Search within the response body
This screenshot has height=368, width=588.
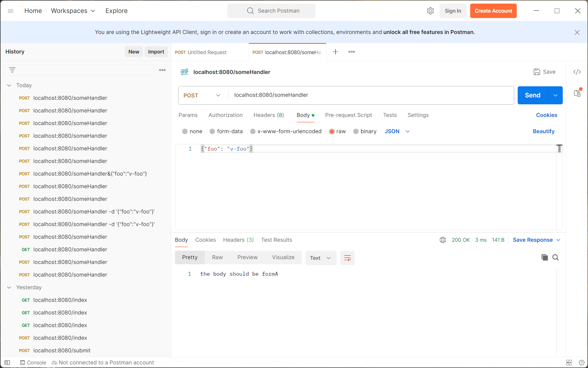[556, 257]
